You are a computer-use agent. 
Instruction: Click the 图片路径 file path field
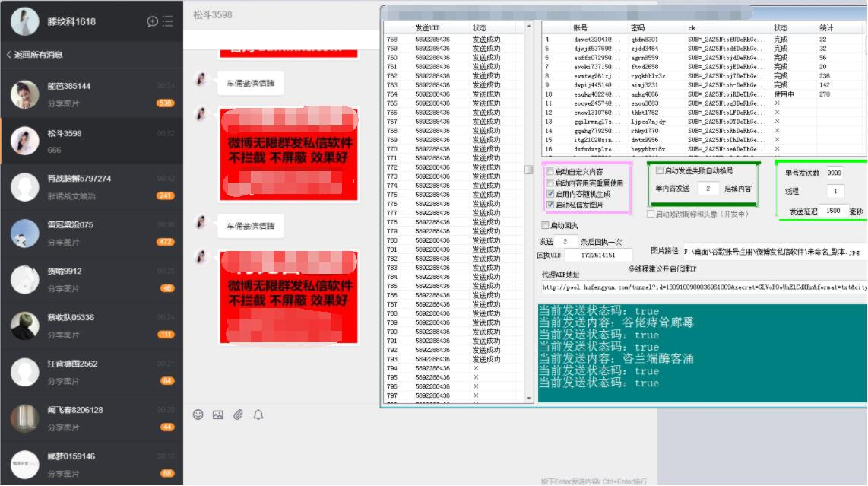click(774, 252)
